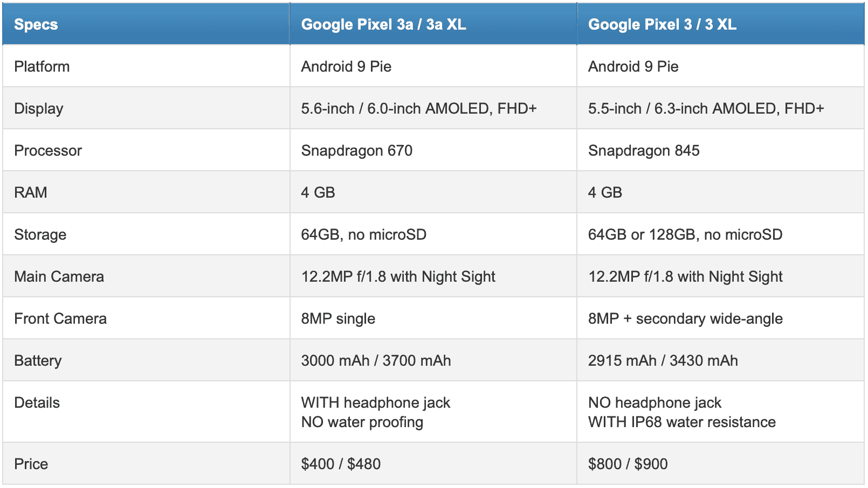Click the Main Camera row label
868x488 pixels.
(x=59, y=276)
